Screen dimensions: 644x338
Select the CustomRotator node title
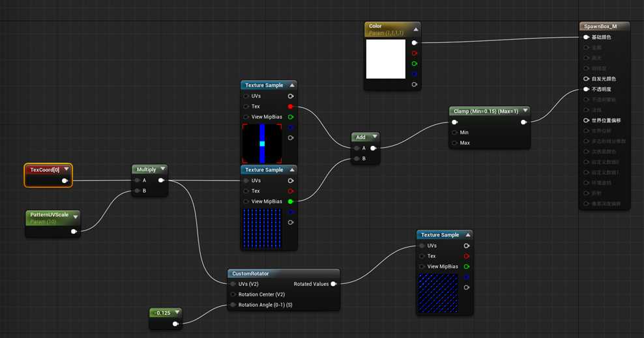click(x=250, y=274)
